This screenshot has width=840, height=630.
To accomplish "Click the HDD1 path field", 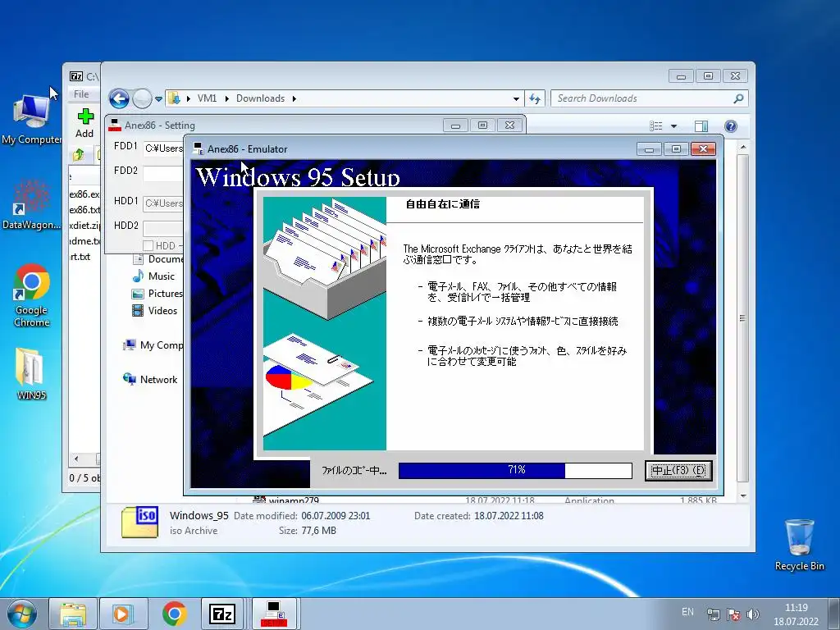I will click(x=163, y=203).
